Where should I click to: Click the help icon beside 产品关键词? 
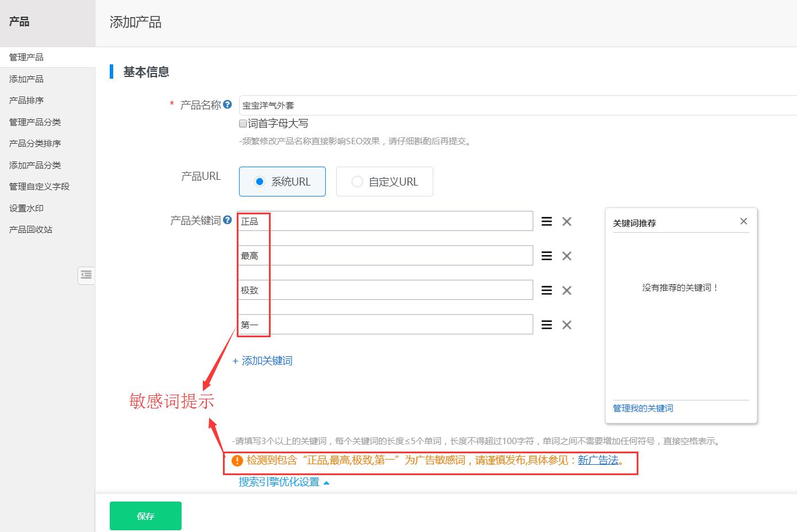[x=228, y=220]
